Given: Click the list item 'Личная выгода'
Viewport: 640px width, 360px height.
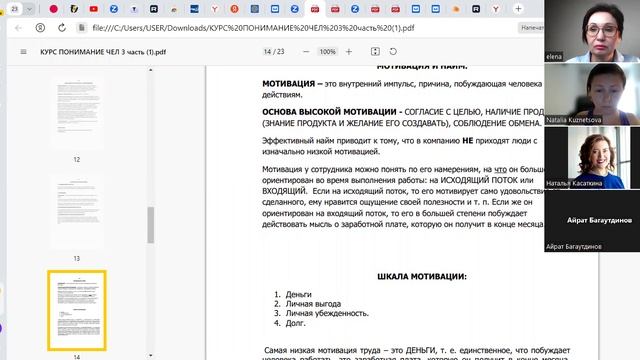Looking at the screenshot, I should pyautogui.click(x=313, y=304).
